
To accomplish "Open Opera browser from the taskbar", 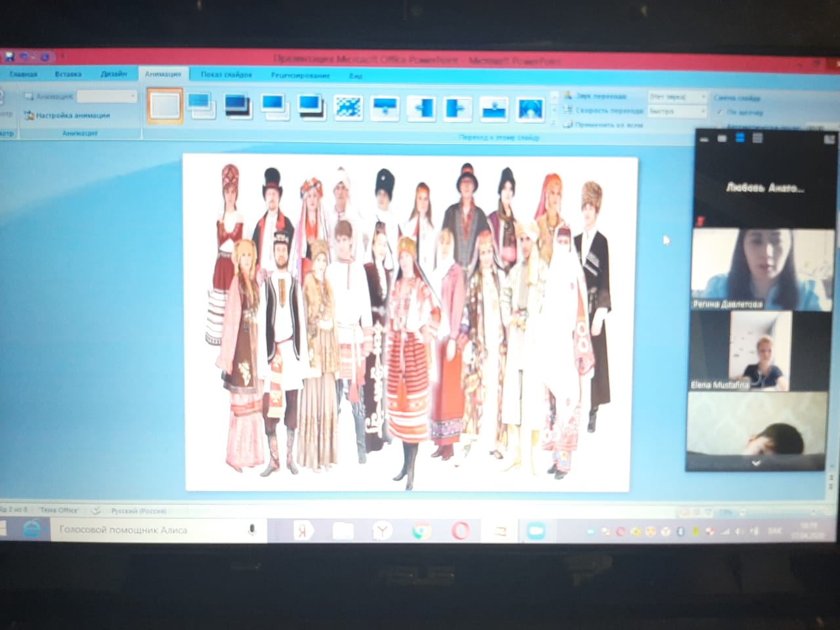I will coord(460,531).
